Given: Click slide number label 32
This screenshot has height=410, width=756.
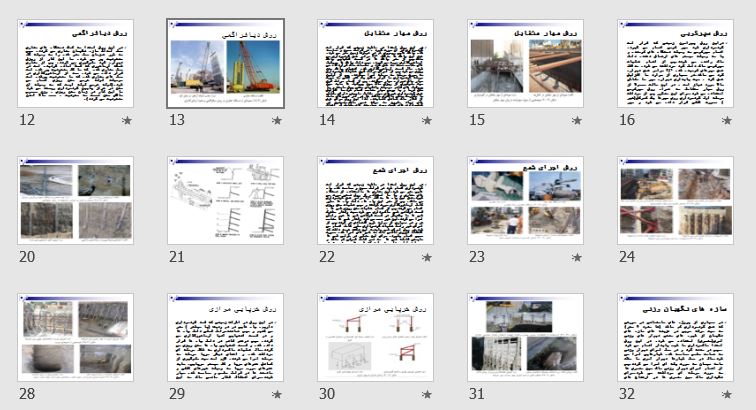Looking at the screenshot, I should [x=627, y=394].
